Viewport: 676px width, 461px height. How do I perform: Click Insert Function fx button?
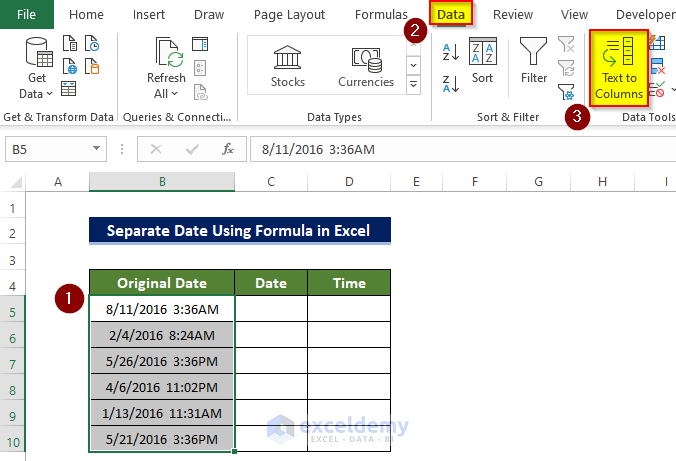(228, 149)
